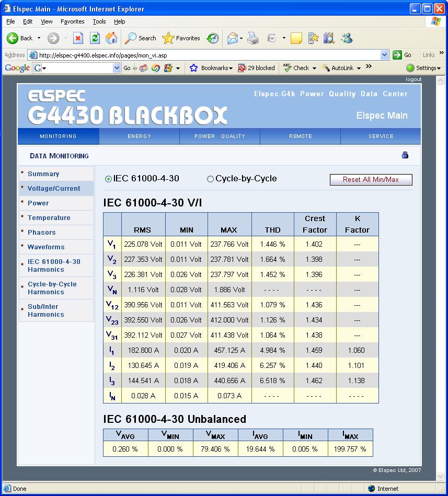This screenshot has height=496, width=448.
Task: Expand the Check spelling dropdown arrow
Action: (x=314, y=68)
